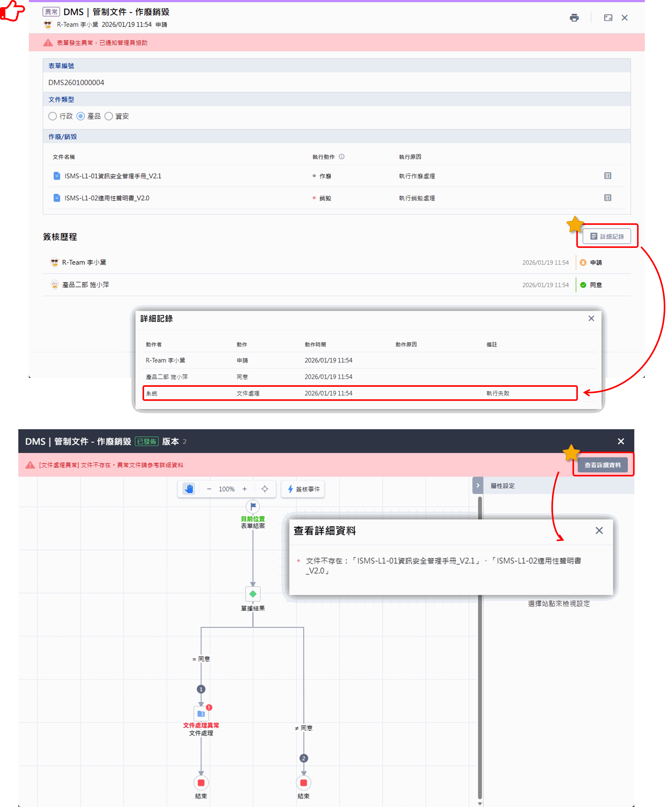672x807 pixels.
Task: Click info icon next to 執行動作 header
Action: pyautogui.click(x=342, y=156)
